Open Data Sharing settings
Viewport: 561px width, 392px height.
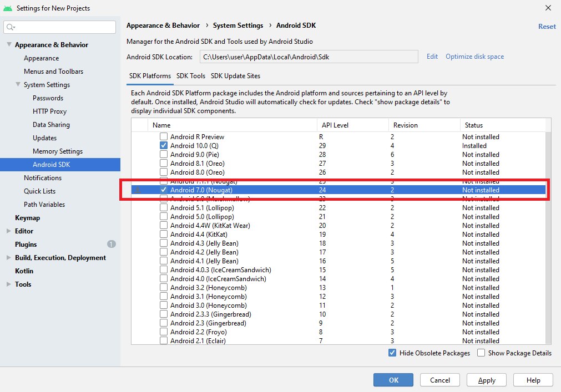(51, 124)
